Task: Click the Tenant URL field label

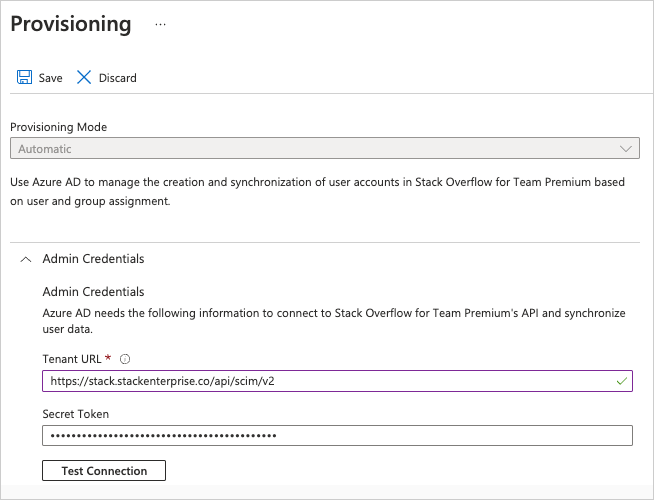Action: [72, 359]
